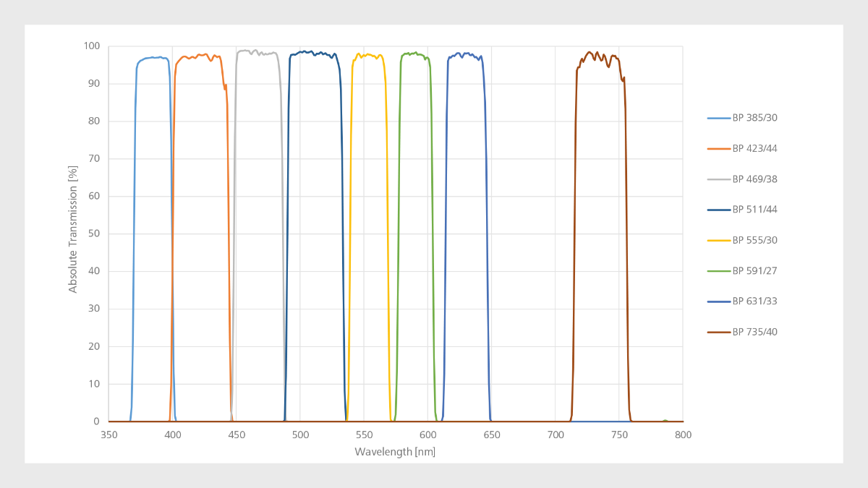
Task: Select the gray BP 469/38 legend entry
Action: [x=754, y=179]
